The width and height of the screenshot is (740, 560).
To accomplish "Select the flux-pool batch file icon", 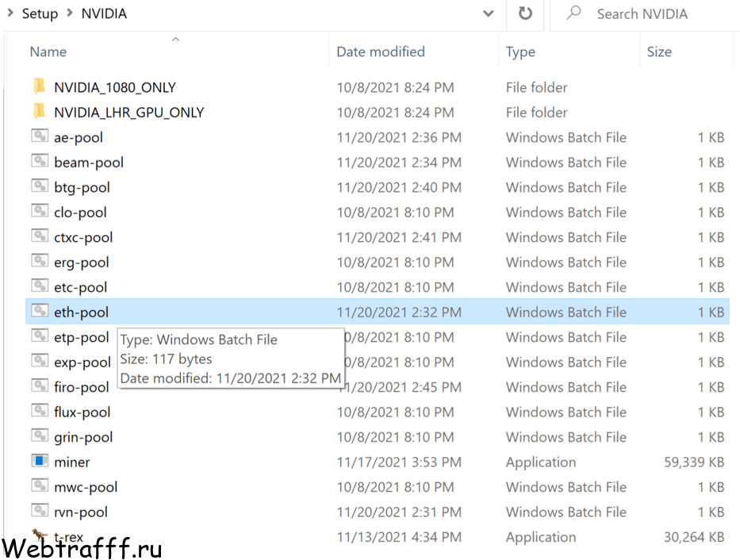I will click(x=40, y=412).
